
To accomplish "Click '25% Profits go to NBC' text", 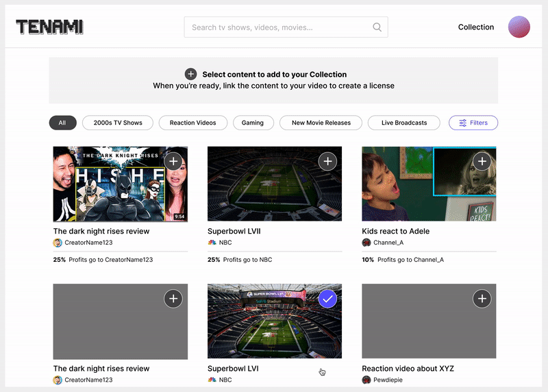I will tap(240, 260).
